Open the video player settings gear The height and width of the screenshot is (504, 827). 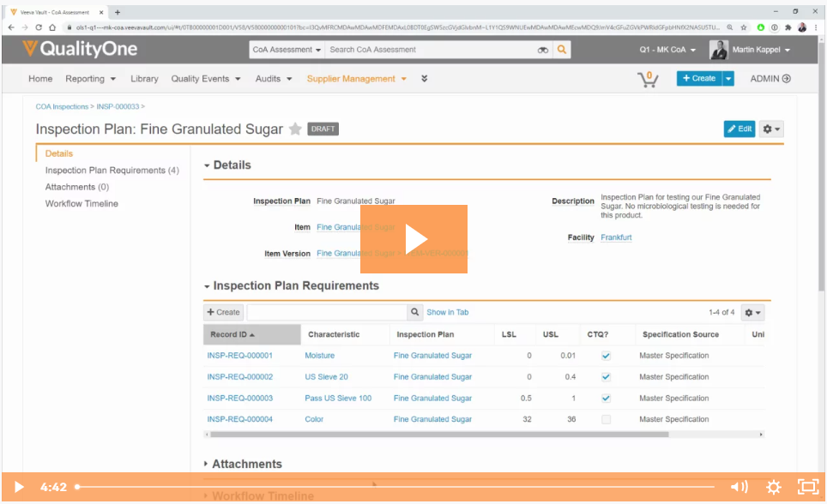(773, 487)
